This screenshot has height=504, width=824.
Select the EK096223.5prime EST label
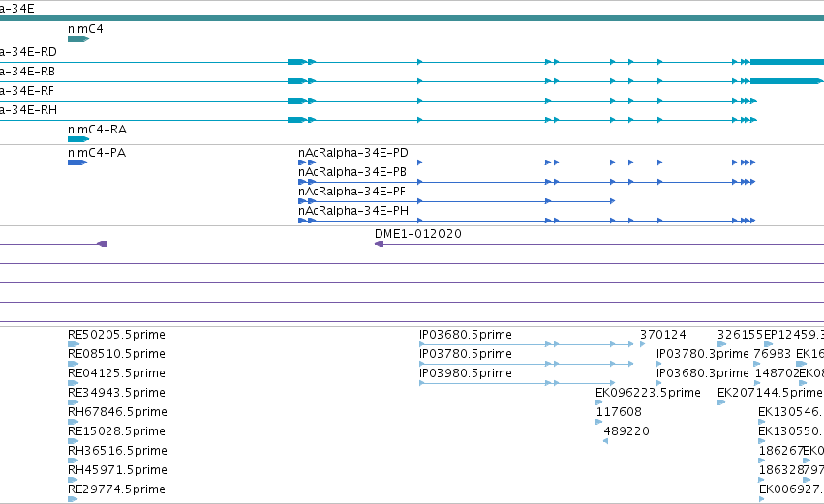[x=648, y=393]
